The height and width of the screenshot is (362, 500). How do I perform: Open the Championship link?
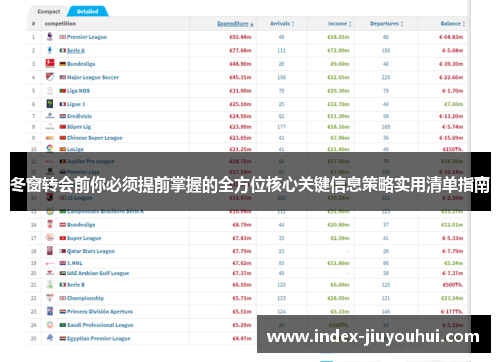[85, 298]
